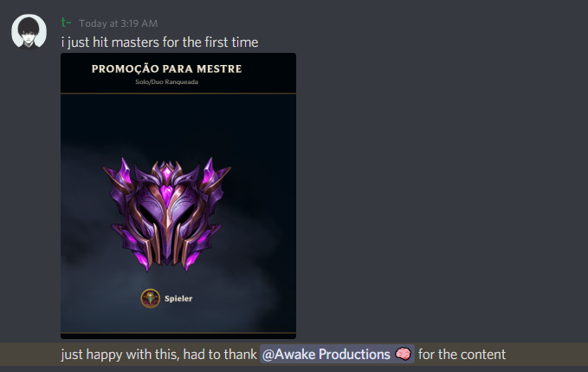Click the 'Solo/Duo Ranqueada' subtitle

[167, 82]
